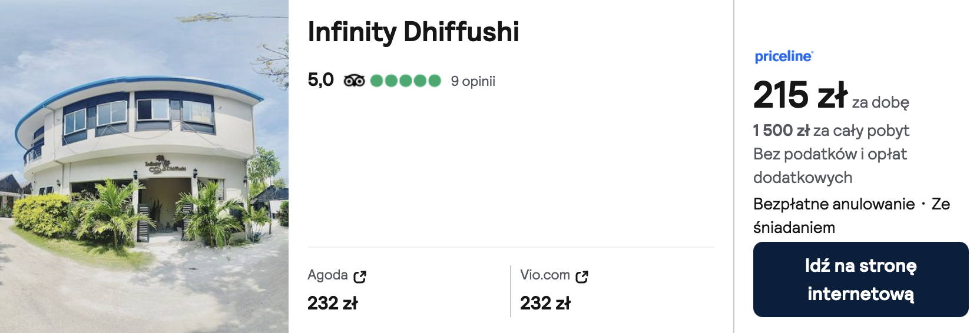Open the Infinity Dhiffushi hotel title
The image size is (980, 333).
(413, 32)
